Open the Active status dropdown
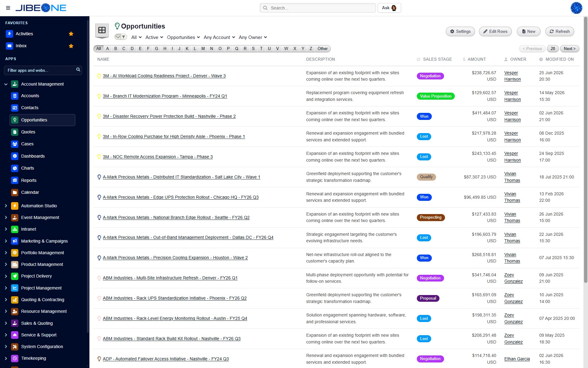 point(154,37)
